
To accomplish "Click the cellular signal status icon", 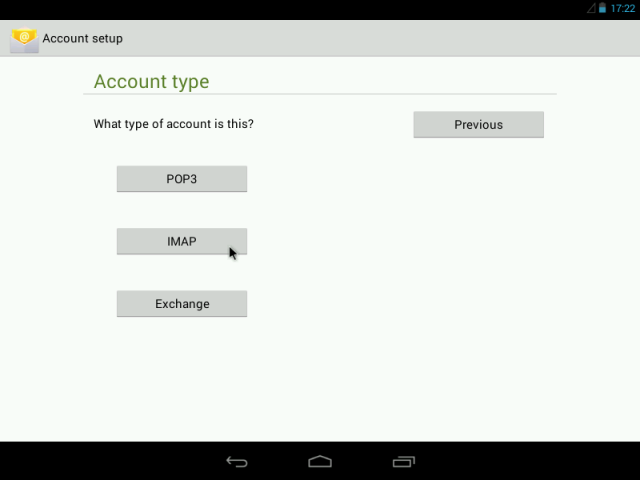I will tap(591, 8).
